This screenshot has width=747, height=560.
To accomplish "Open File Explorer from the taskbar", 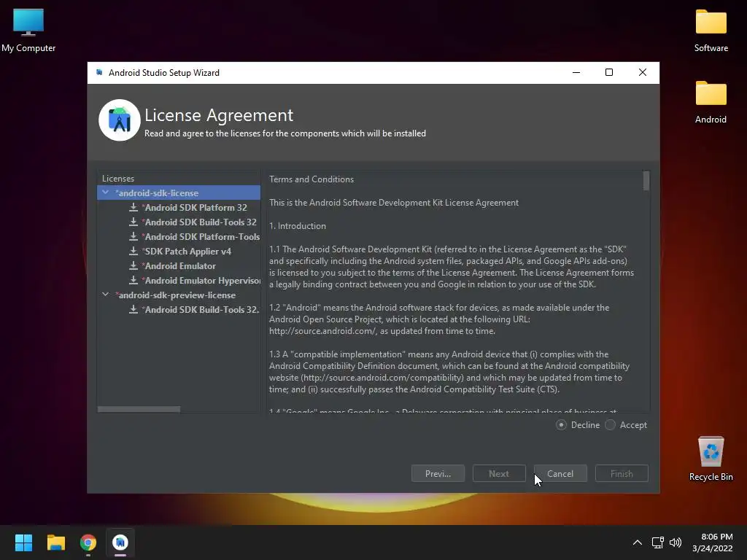I will (55, 542).
